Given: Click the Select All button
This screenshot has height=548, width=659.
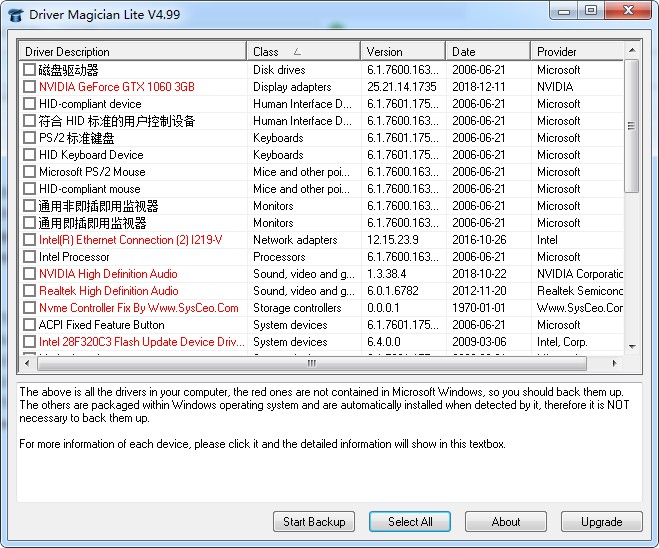Looking at the screenshot, I should [x=410, y=521].
